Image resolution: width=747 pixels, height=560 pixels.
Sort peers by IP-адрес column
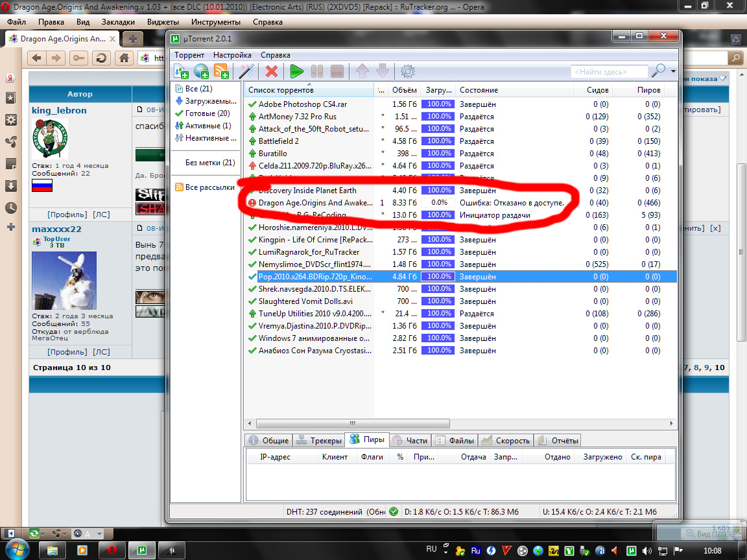coord(282,457)
